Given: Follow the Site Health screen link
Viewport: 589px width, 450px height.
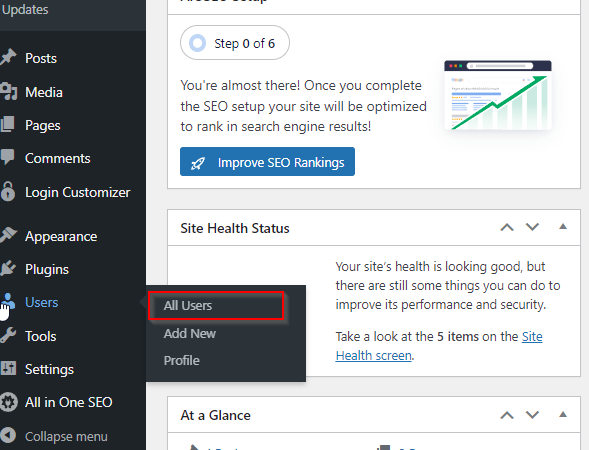Looking at the screenshot, I should 439,346.
